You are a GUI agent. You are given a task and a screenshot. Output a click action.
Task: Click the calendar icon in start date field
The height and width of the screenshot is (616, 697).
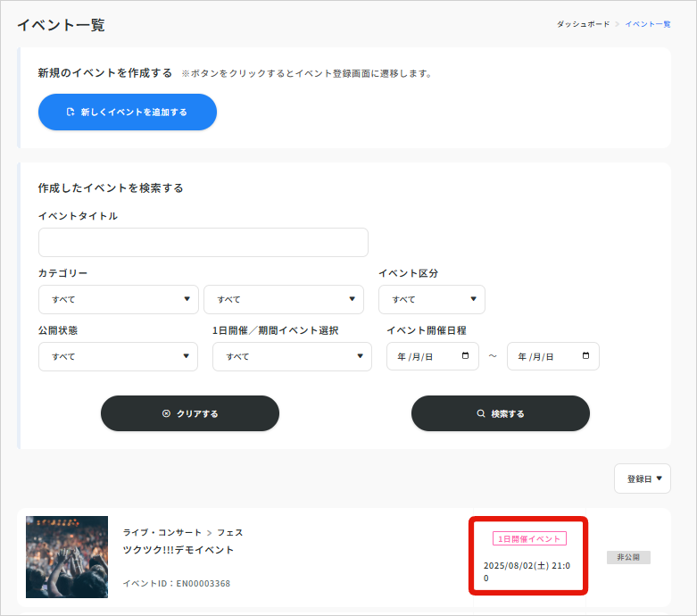click(465, 356)
